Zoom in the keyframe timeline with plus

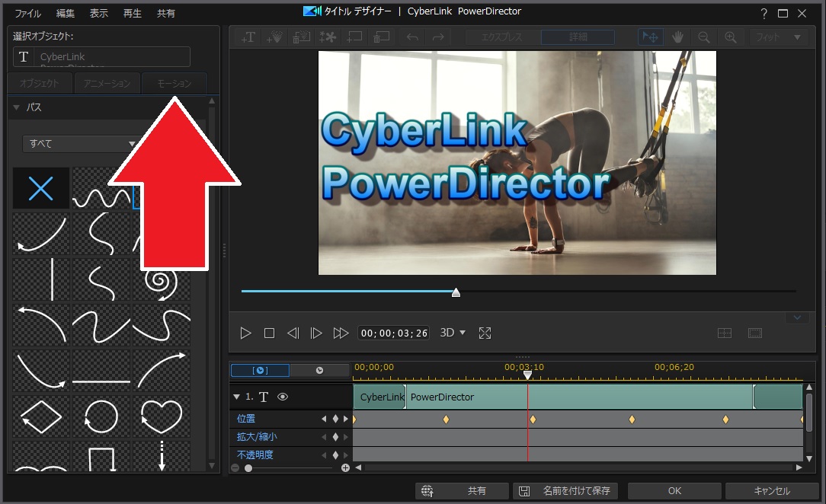pos(346,467)
